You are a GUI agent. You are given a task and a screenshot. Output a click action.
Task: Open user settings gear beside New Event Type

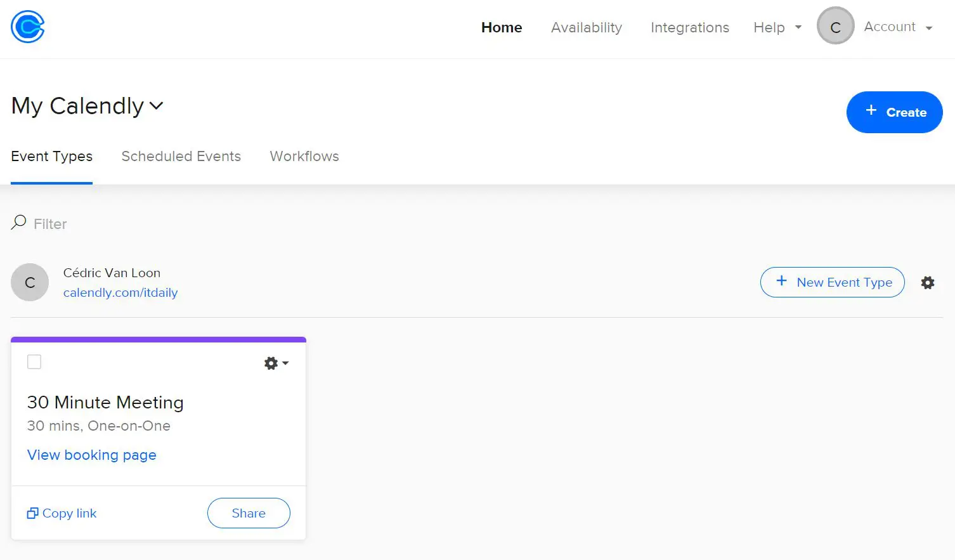pyautogui.click(x=928, y=283)
